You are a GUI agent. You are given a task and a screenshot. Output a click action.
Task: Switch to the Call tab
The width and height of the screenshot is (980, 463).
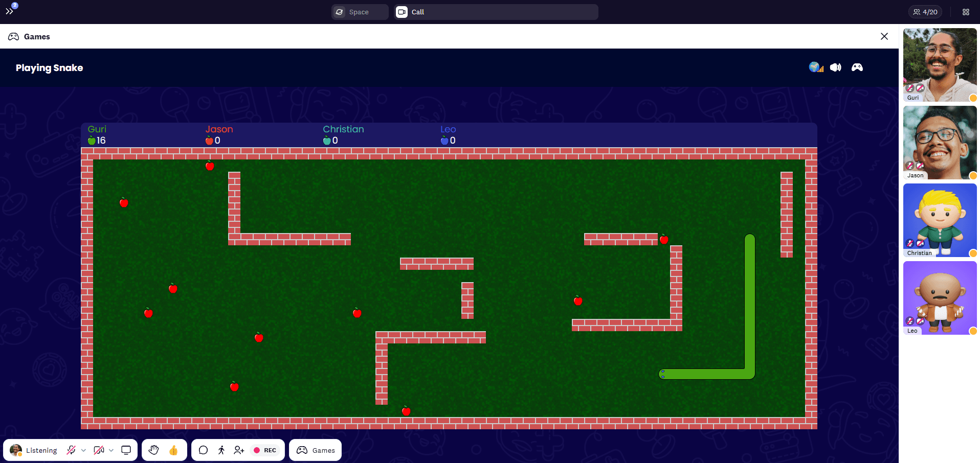[x=496, y=12]
